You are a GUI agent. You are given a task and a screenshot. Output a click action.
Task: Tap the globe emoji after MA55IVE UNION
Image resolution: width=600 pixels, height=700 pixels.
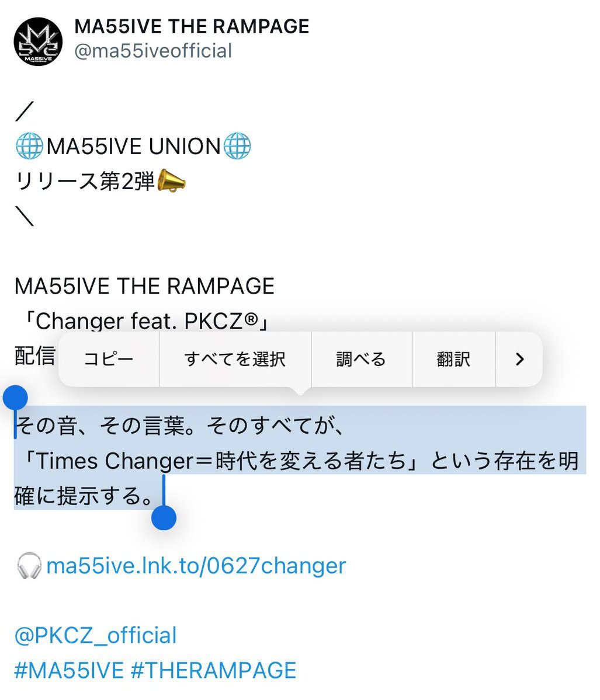237,146
